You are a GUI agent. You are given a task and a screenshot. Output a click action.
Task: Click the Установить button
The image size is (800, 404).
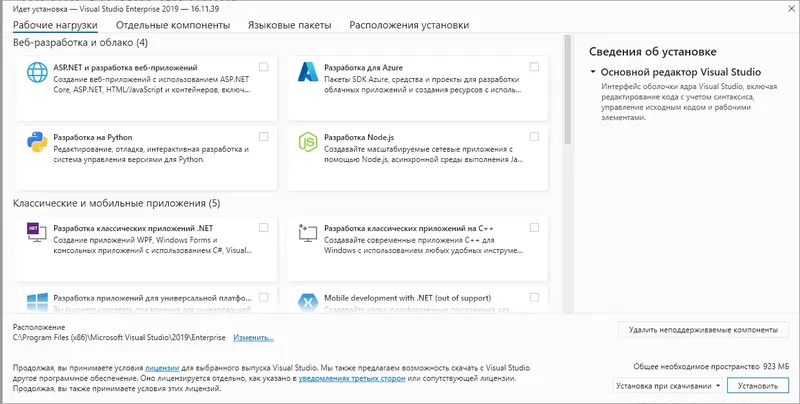(x=758, y=386)
